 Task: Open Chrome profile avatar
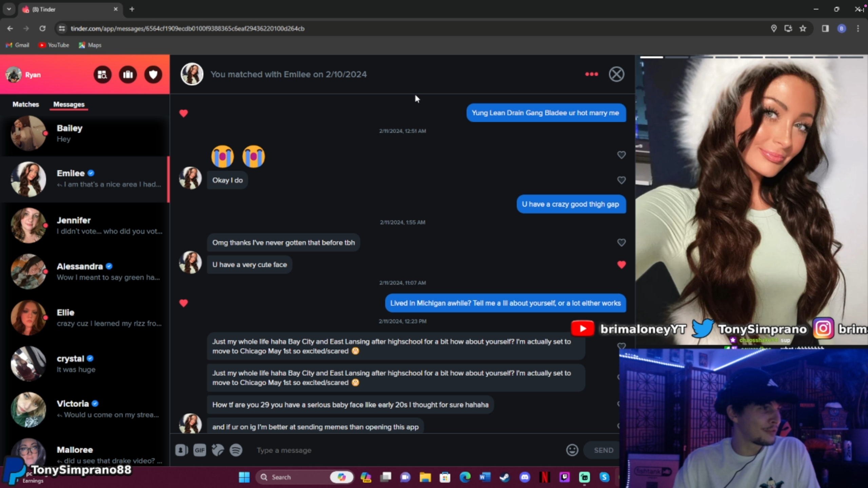pyautogui.click(x=842, y=28)
